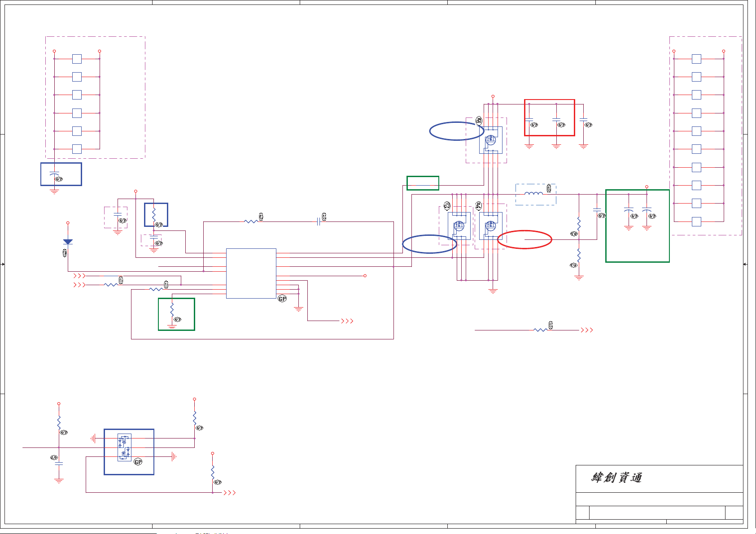Select the resistor in the small blue box
Screen dimensions: 756x534
point(154,213)
